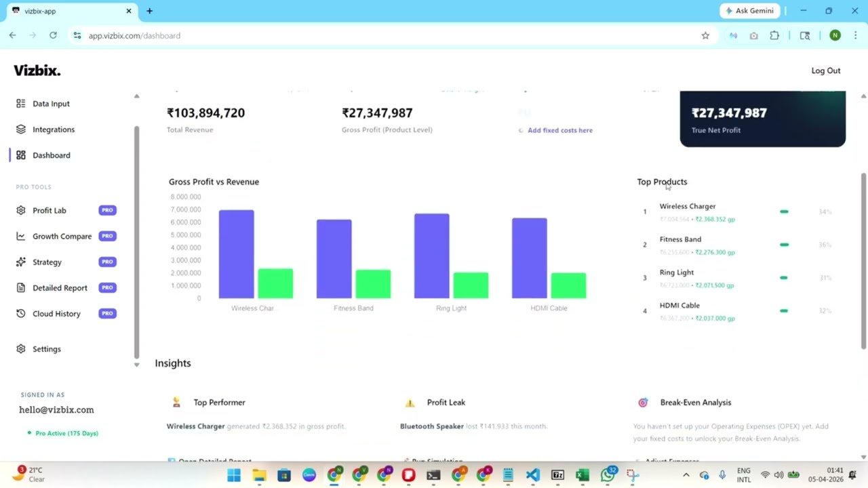Click the Break-Even Analysis target icon
868x488 pixels.
pyautogui.click(x=643, y=403)
